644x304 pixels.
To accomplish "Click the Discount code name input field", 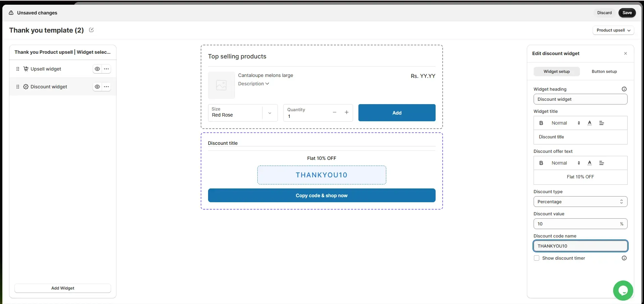I will coord(580,246).
